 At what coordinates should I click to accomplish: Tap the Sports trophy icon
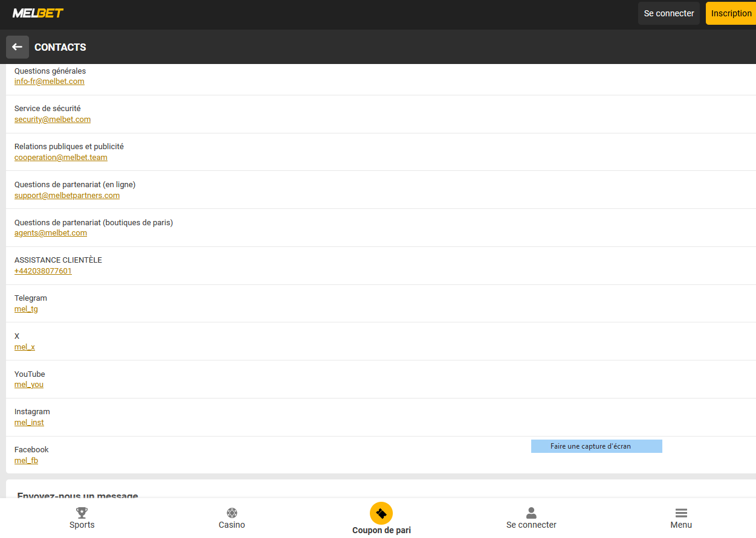[82, 513]
